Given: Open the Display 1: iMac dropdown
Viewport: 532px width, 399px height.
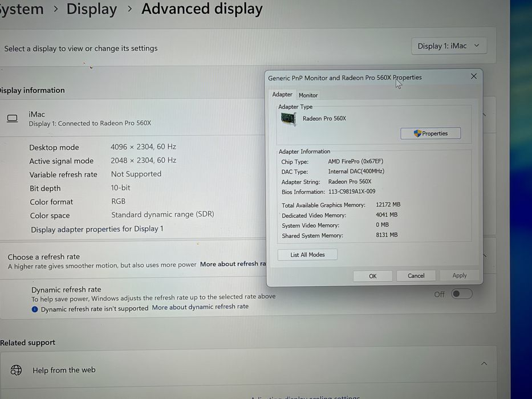Looking at the screenshot, I should (x=449, y=46).
